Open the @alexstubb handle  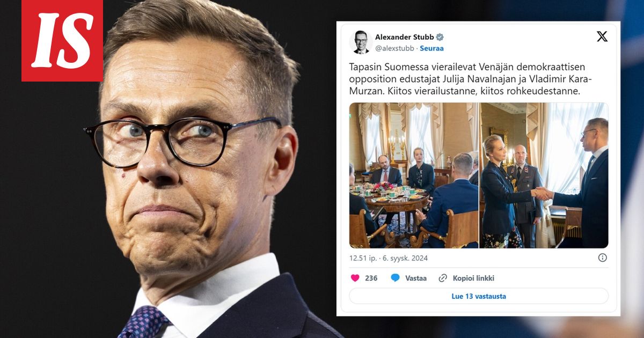click(394, 48)
